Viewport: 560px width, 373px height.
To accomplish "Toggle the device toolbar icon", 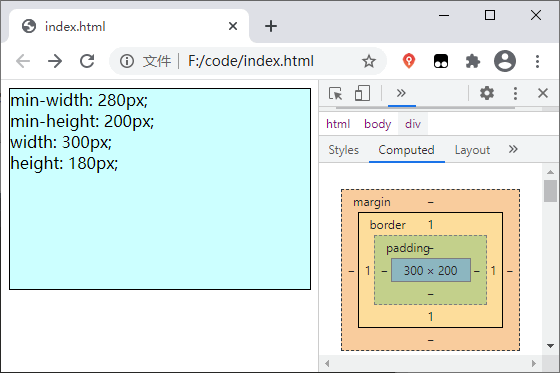I will tap(362, 94).
